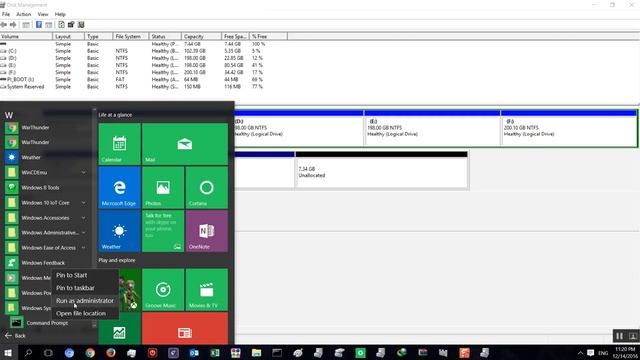Open the Weather tile under Life at a glance
This screenshot has width=640, height=360.
click(119, 231)
